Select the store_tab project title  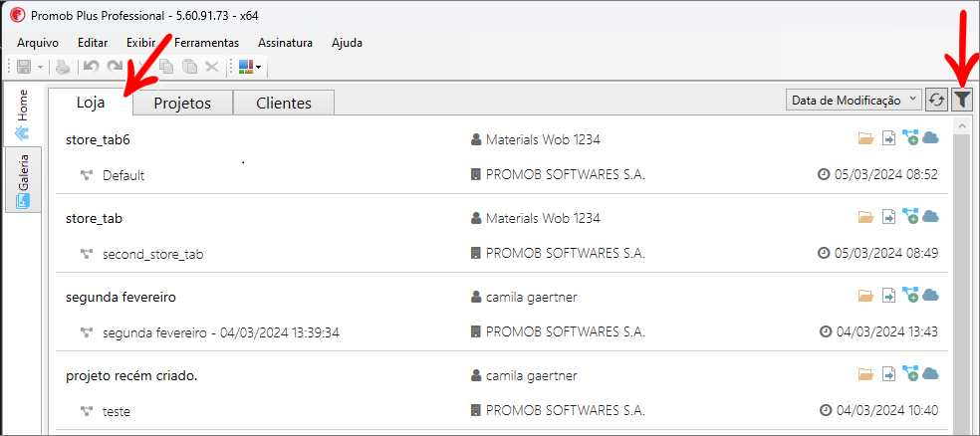pos(94,219)
